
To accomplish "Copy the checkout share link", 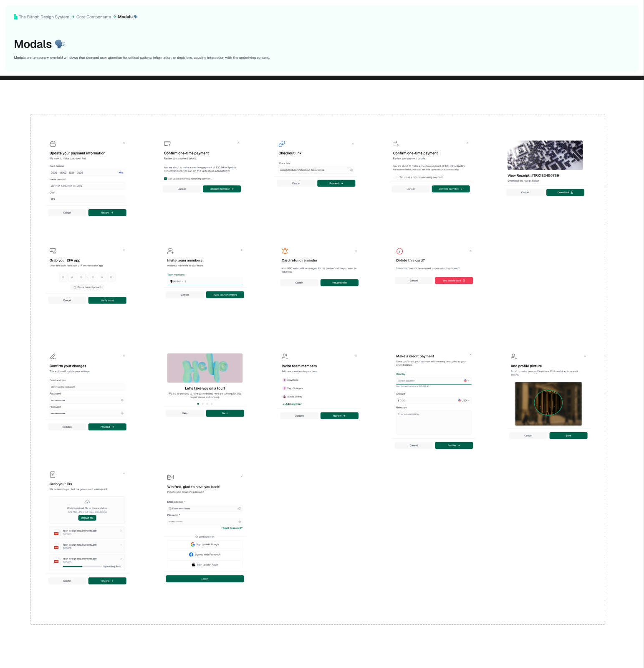I will pyautogui.click(x=351, y=170).
